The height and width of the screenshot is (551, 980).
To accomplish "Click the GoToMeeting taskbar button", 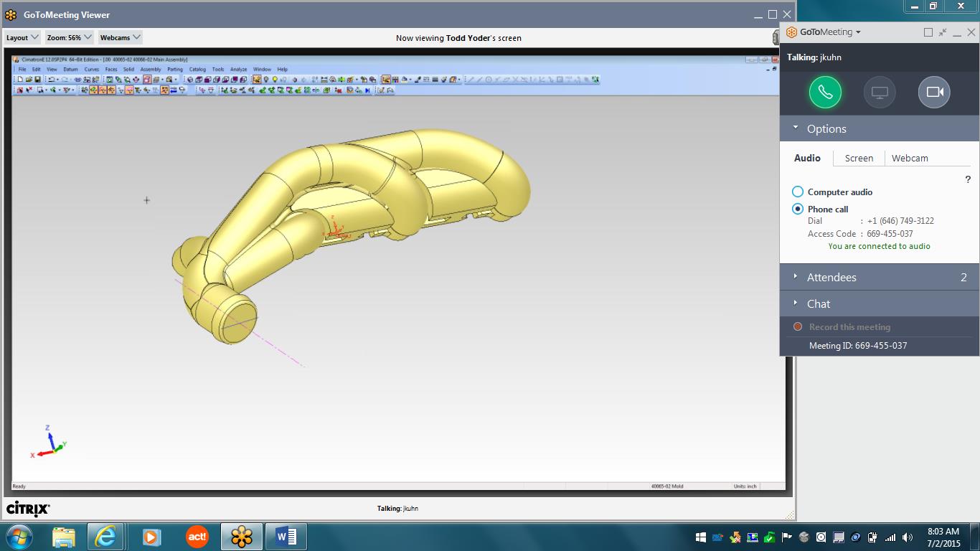I will [242, 537].
